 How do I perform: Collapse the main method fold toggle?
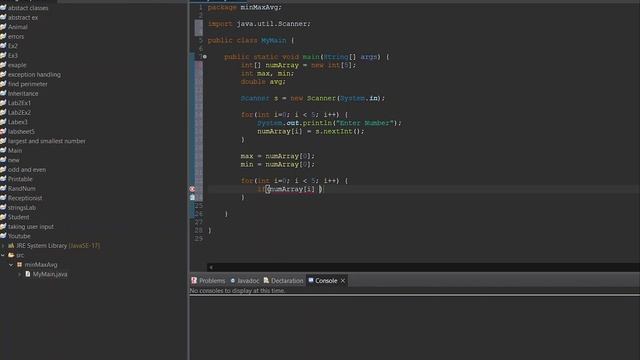(x=205, y=57)
